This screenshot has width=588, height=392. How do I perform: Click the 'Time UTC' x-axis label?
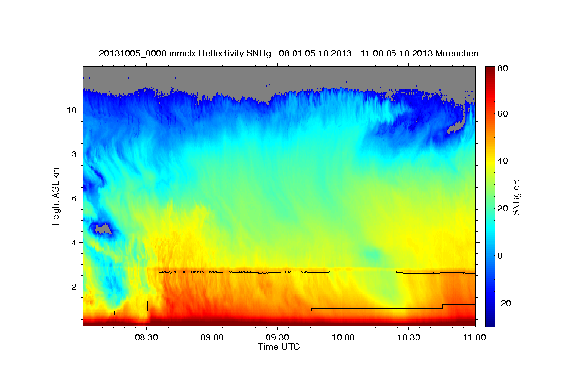pyautogui.click(x=279, y=347)
